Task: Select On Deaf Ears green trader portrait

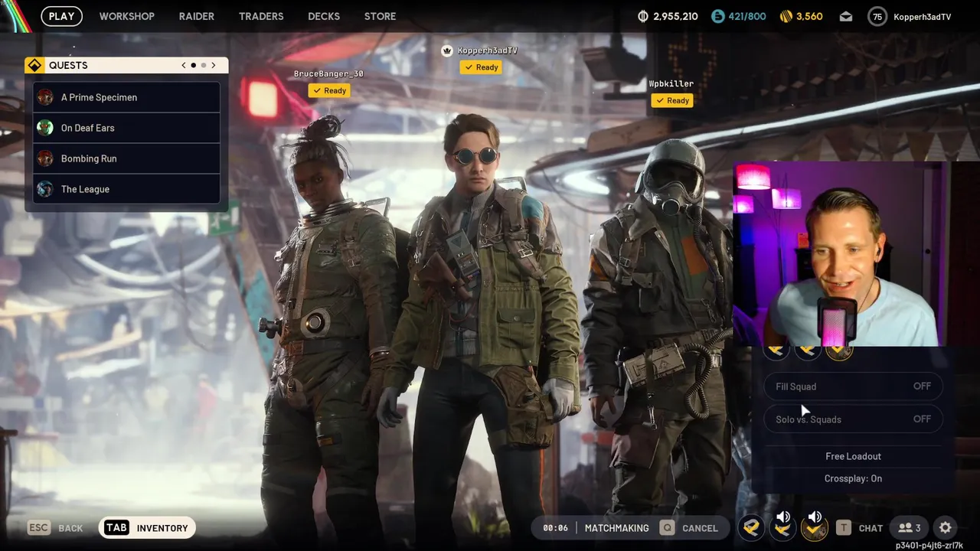Action: (45, 128)
